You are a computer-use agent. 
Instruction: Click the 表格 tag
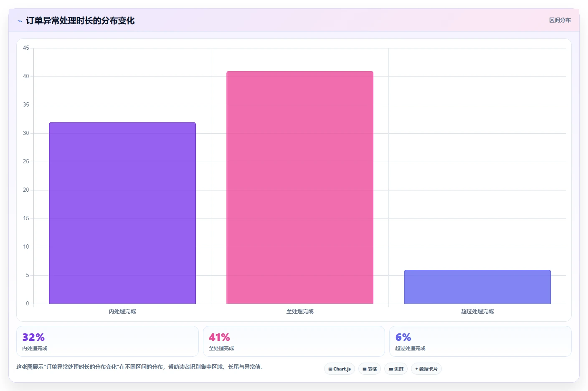tap(370, 369)
